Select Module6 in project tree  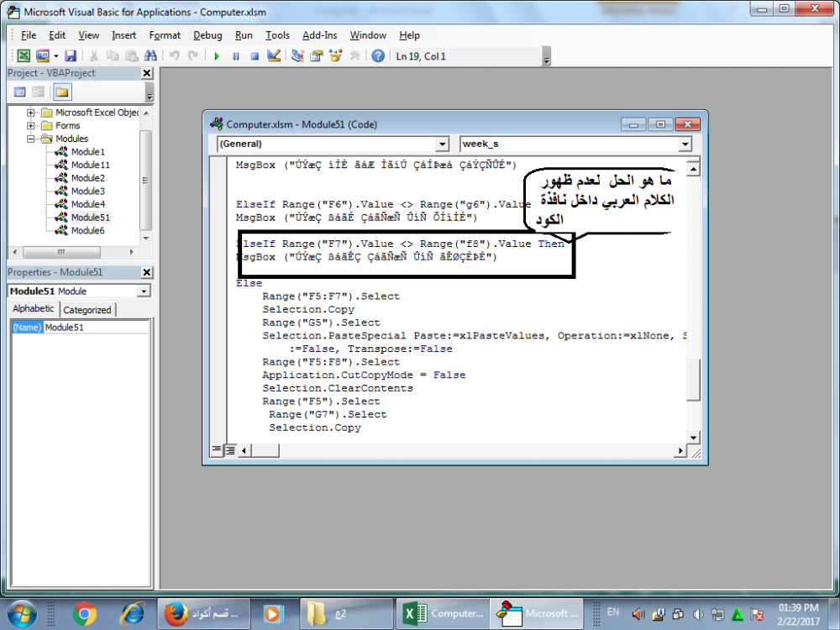(88, 231)
